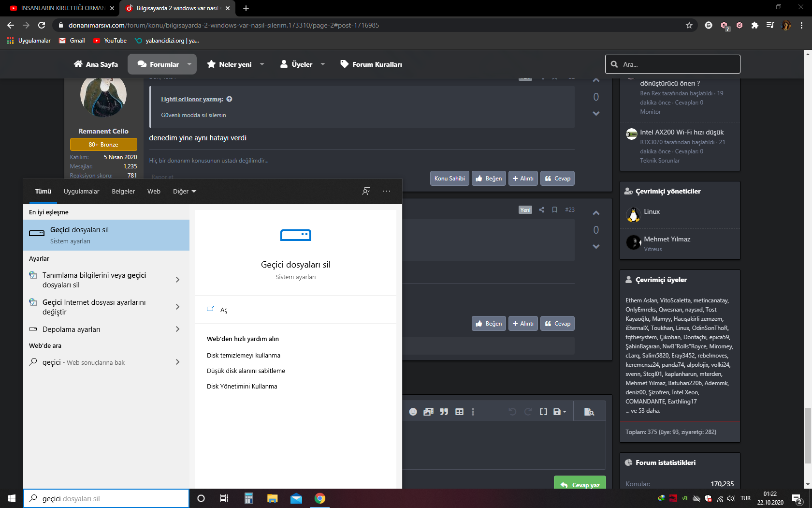Viewport: 812px width, 508px height.
Task: Insert a smiley from the reply editor toolbar
Action: click(x=413, y=412)
